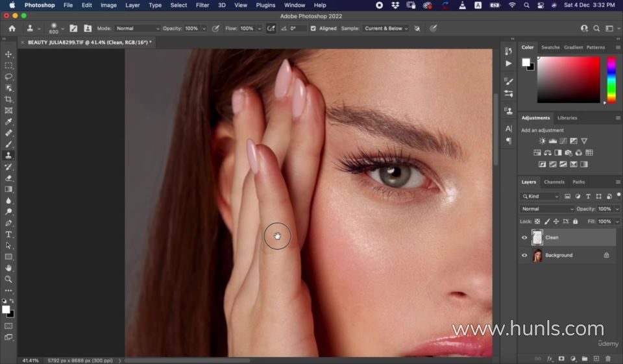Select the Horizontal Type tool
This screenshot has width=623, height=364.
(8, 234)
